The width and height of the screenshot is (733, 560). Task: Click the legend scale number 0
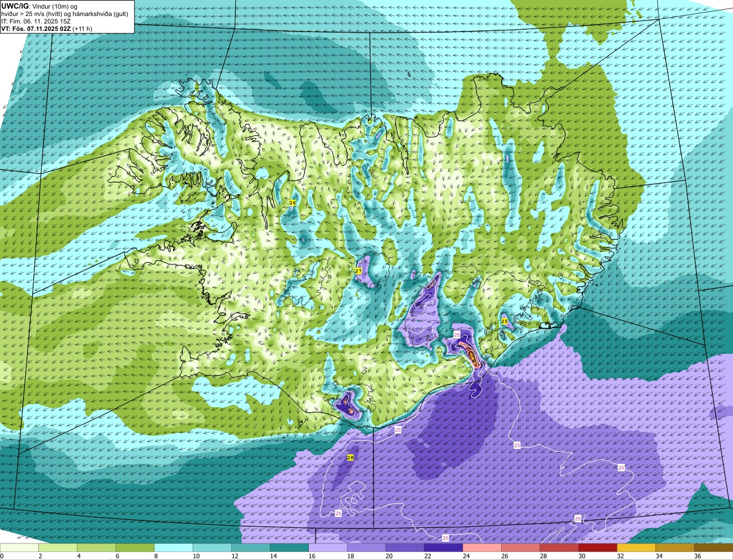[2, 555]
